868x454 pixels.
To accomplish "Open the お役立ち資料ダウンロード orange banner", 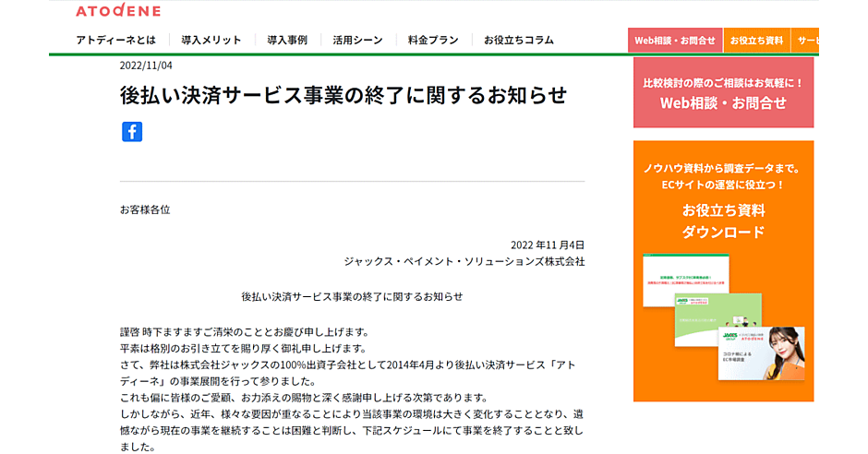I will pyautogui.click(x=723, y=271).
